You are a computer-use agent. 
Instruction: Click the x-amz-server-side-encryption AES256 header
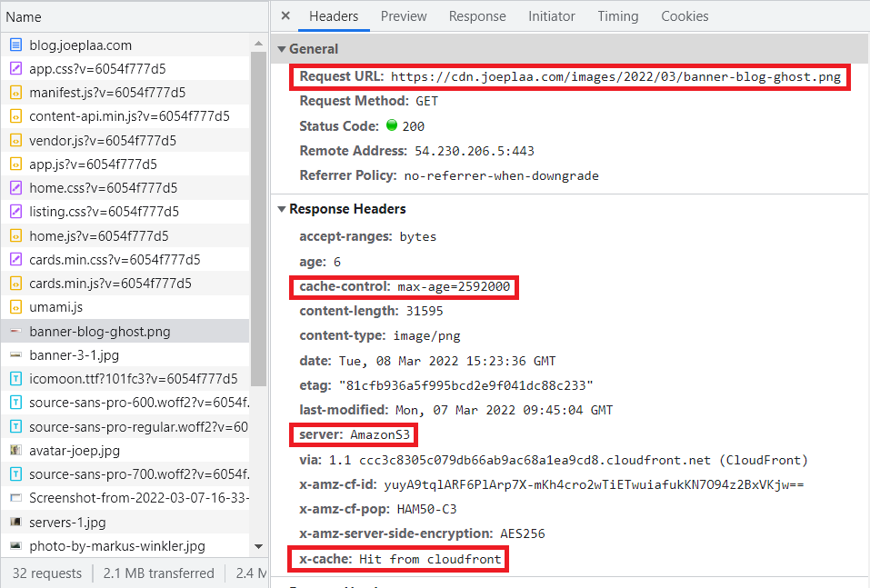pyautogui.click(x=422, y=533)
